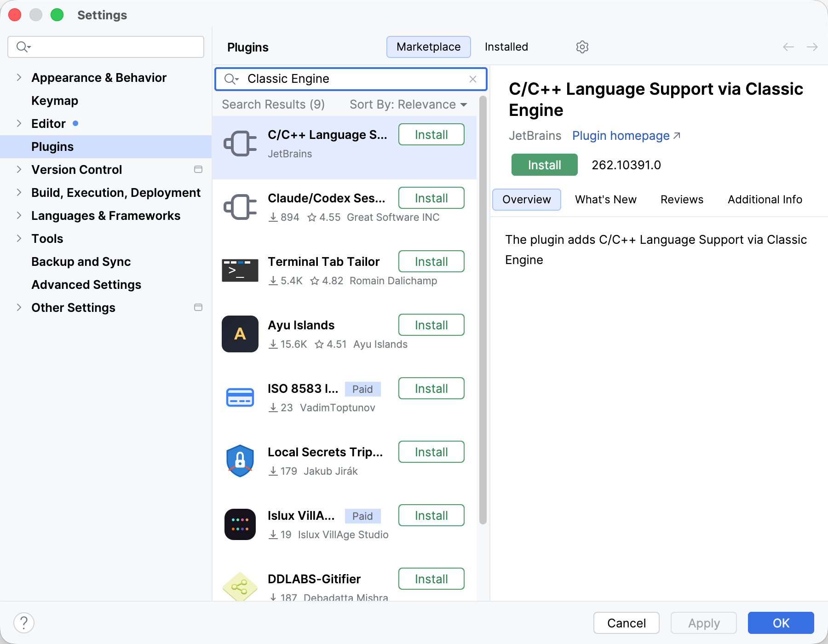Open the What's New tab
Image resolution: width=828 pixels, height=644 pixels.
(x=605, y=200)
